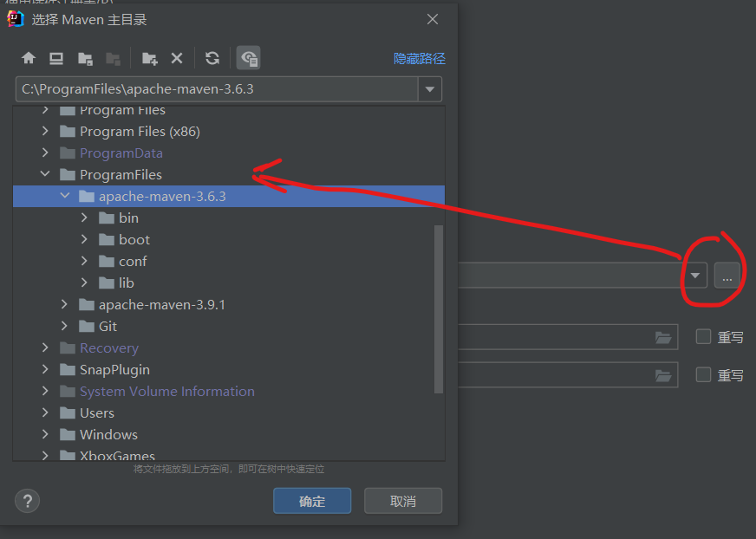756x539 pixels.
Task: Open the path history dropdown
Action: 430,89
